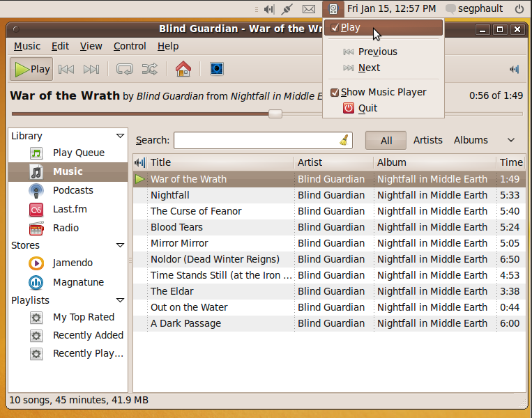The image size is (532, 418).
Task: Sort by Title column header
Action: pos(220,162)
